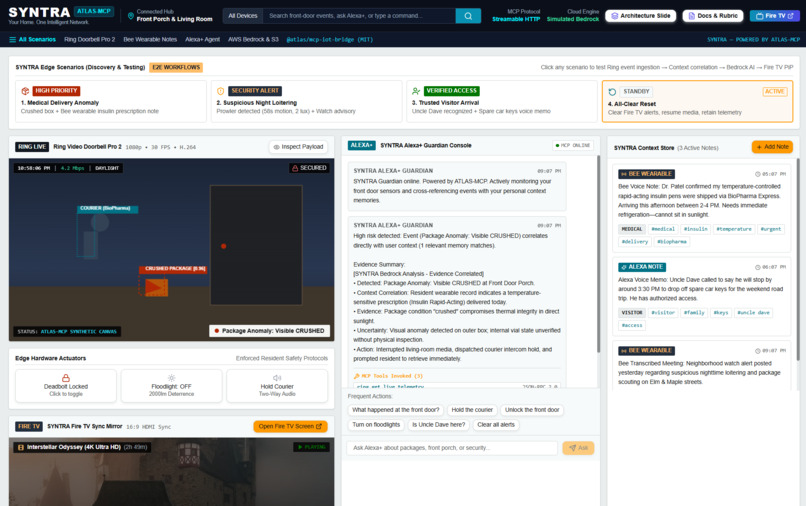This screenshot has height=506, width=806.
Task: Select Medical Delivery Anomaly scenario card
Action: (111, 101)
